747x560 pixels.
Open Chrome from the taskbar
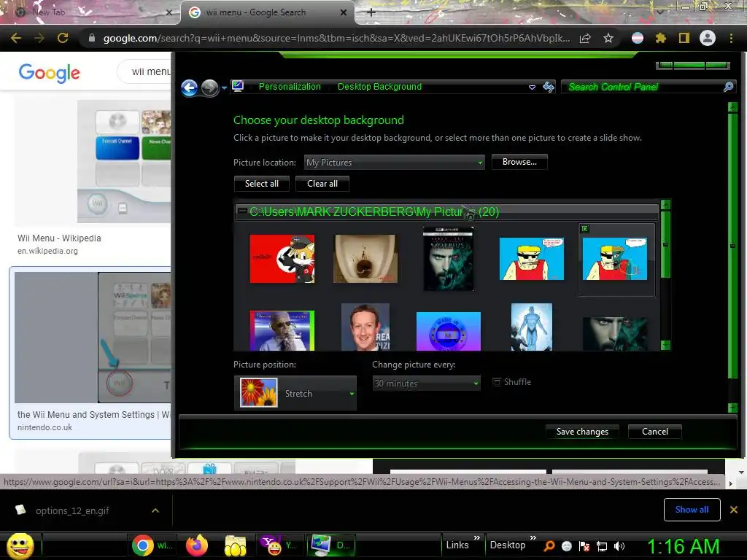click(153, 545)
